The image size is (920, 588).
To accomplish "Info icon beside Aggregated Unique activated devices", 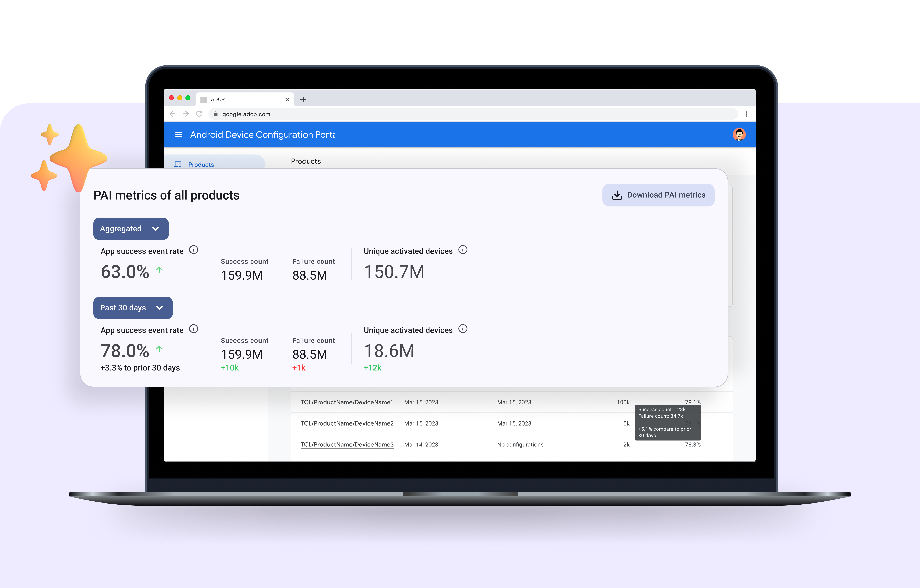I will tap(463, 250).
